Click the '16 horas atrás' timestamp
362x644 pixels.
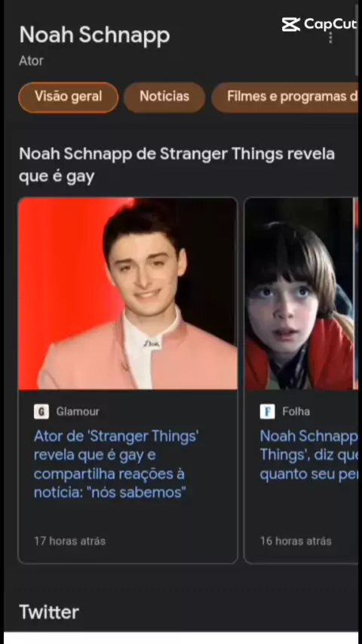tap(296, 541)
